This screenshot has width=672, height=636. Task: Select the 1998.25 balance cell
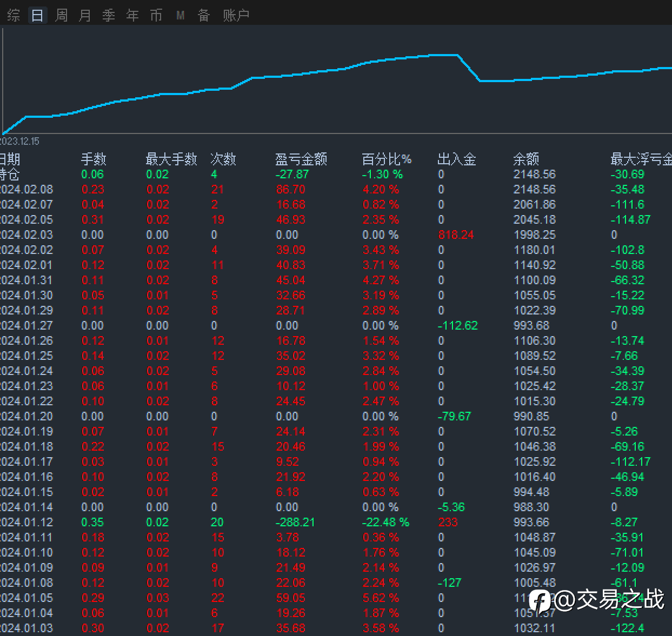(535, 235)
